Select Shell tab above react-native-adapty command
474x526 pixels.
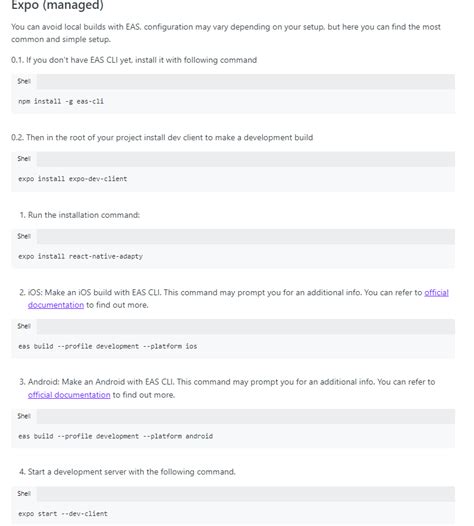pos(24,236)
